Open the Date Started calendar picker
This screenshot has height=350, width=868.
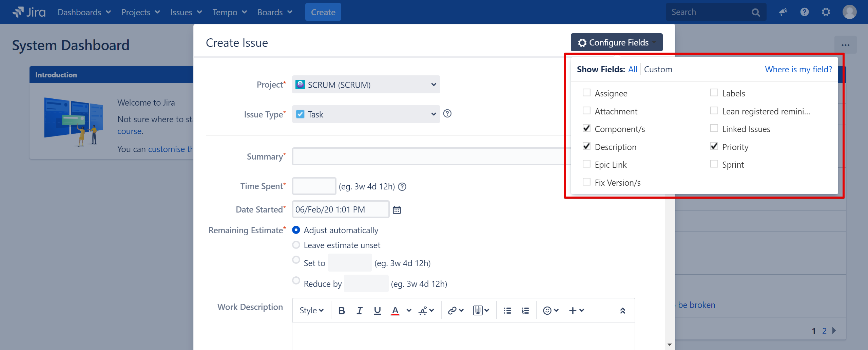coord(397,210)
